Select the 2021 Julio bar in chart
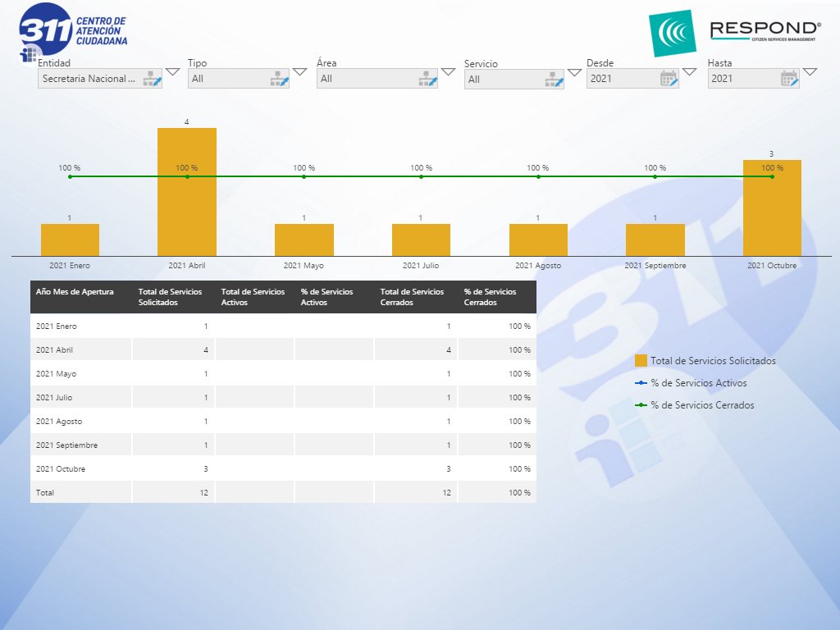 click(x=421, y=240)
